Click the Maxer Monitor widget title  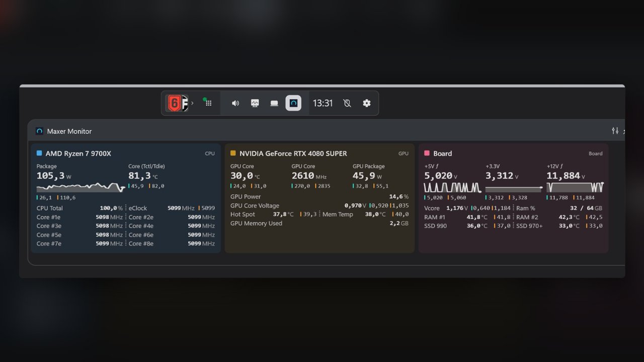pyautogui.click(x=69, y=131)
